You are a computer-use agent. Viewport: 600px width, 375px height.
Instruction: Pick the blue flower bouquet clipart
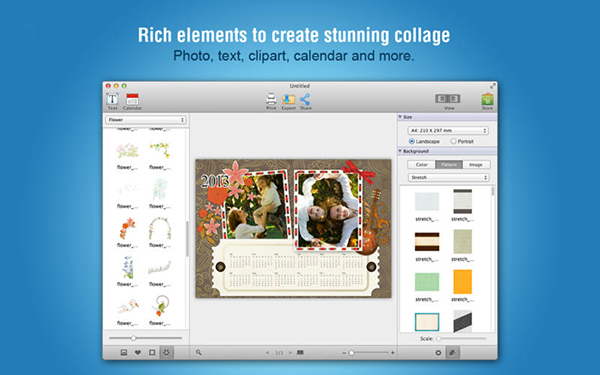127,267
